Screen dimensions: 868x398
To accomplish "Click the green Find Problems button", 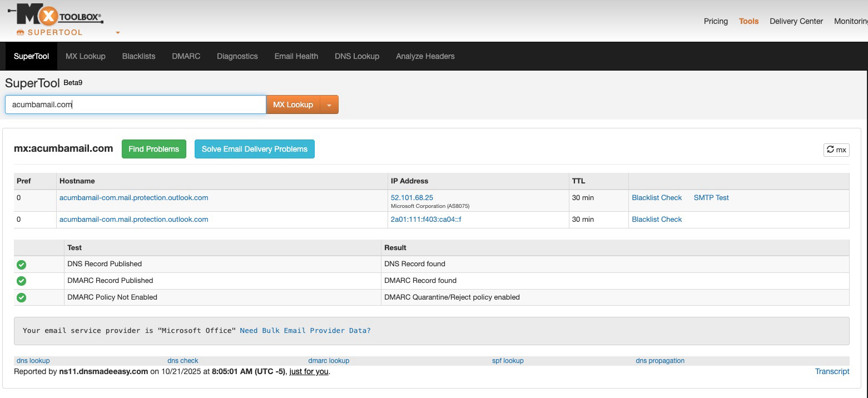I will pos(153,149).
